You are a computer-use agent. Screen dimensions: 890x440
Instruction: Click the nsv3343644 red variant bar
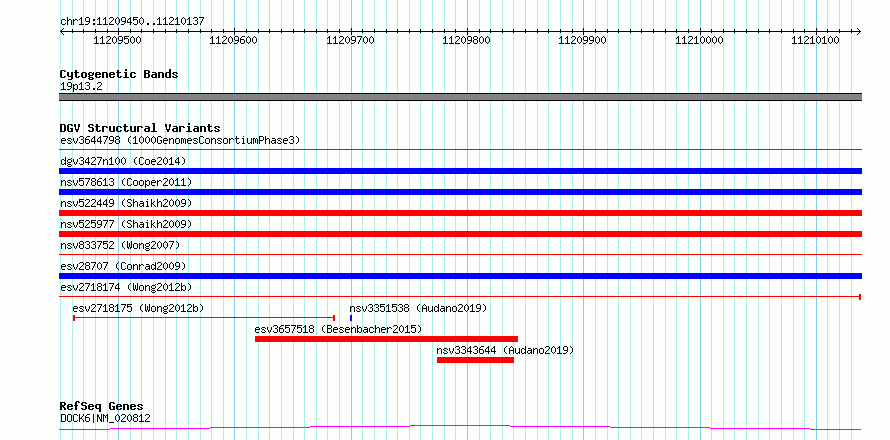pyautogui.click(x=475, y=360)
